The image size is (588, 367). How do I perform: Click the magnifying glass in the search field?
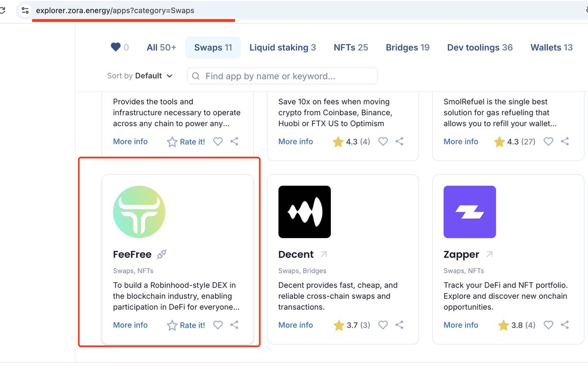(196, 76)
